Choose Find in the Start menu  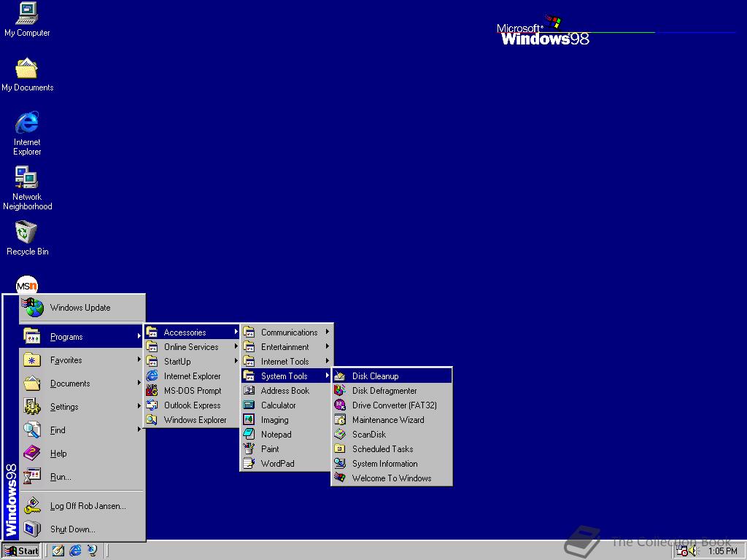tap(82, 430)
